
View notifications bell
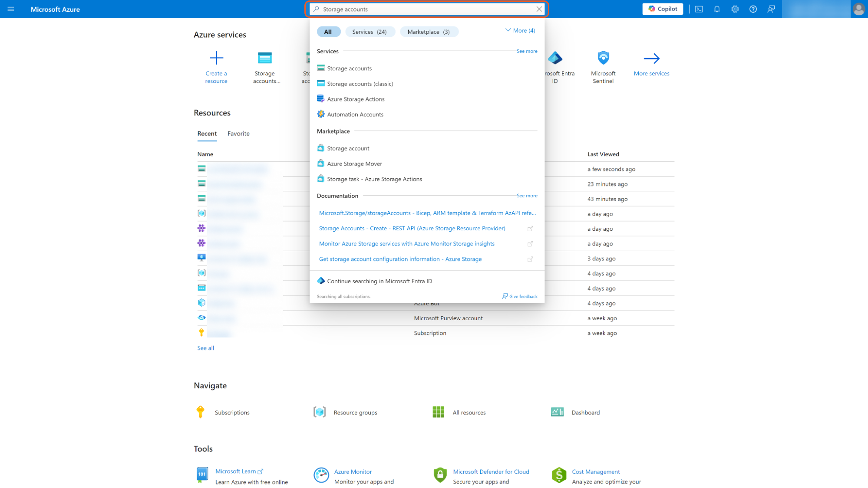click(716, 9)
